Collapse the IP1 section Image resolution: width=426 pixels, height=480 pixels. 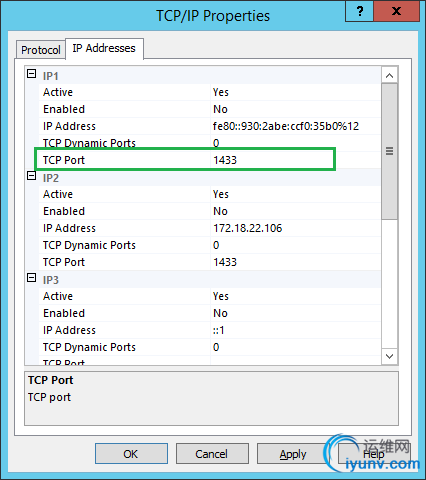click(x=31, y=74)
